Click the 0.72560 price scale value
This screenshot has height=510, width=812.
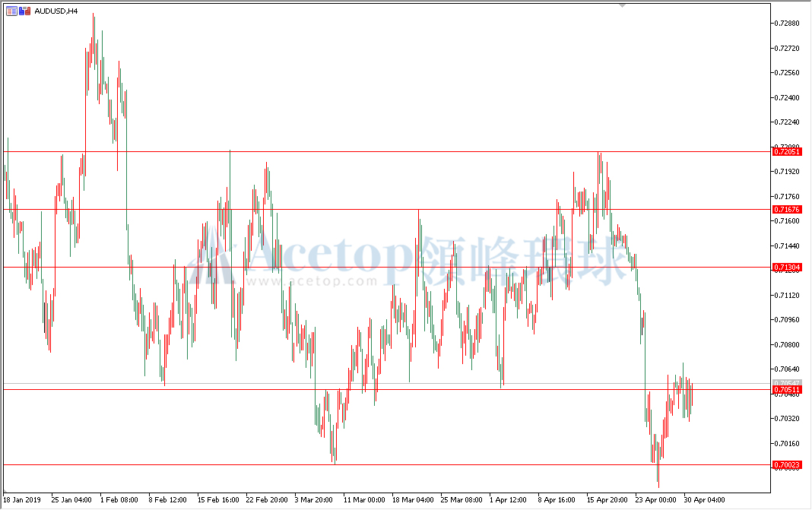[x=787, y=72]
